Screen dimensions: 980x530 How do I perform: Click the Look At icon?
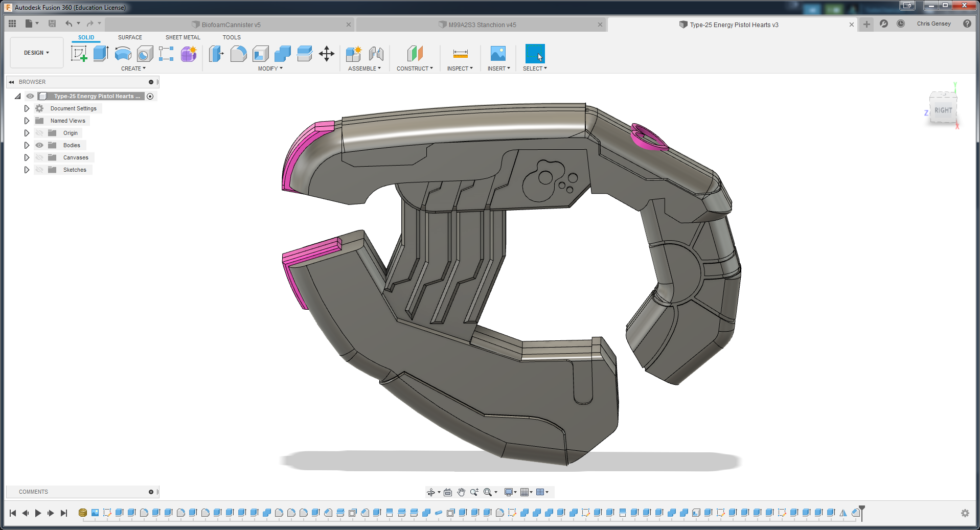pyautogui.click(x=448, y=492)
